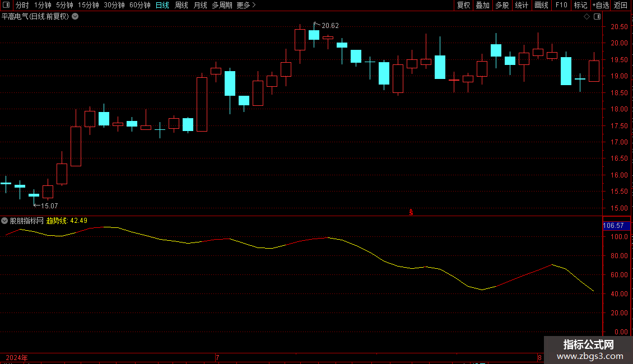The image size is (633, 364).
Task: Click the 股朋指标网 indicator name
Action: click(x=27, y=221)
